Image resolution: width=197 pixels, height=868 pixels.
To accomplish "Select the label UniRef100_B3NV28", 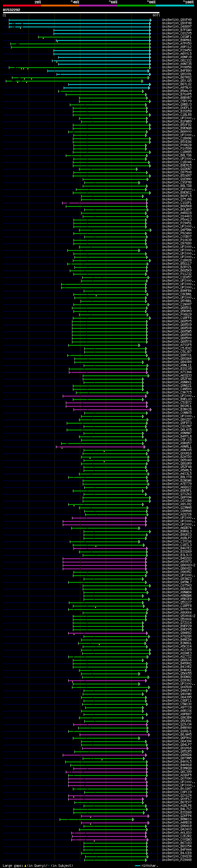I will click(177, 410).
